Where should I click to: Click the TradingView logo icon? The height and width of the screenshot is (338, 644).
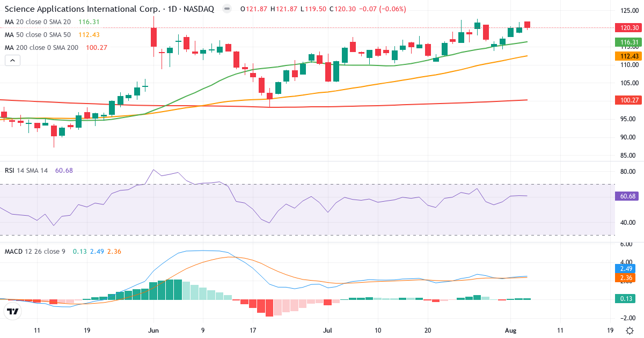[x=13, y=311]
